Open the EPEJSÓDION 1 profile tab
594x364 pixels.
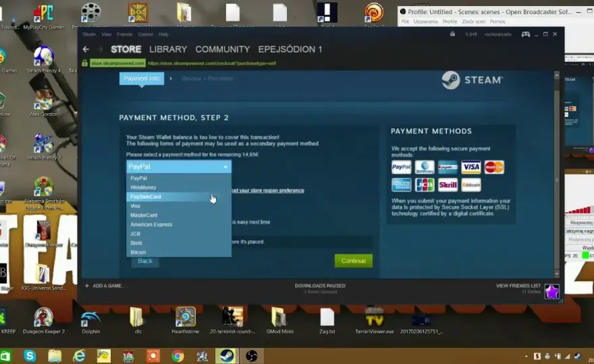pyautogui.click(x=290, y=49)
